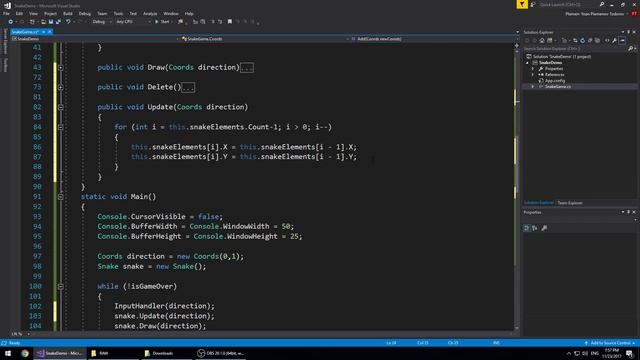Screen dimensions: 640x360
Task: Open the Edit menu
Action: 19,13
